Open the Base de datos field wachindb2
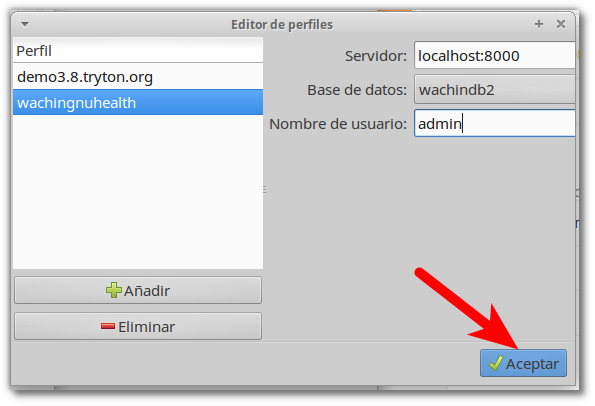The width and height of the screenshot is (595, 406). tap(494, 90)
